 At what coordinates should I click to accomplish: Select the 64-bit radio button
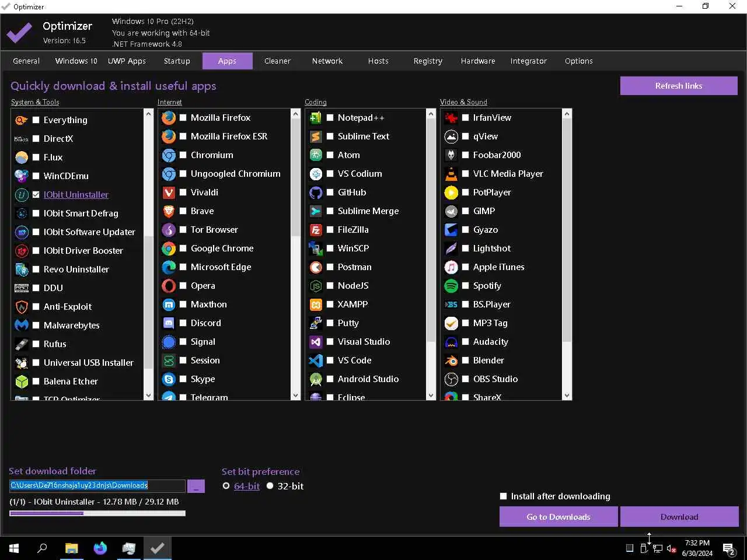click(x=226, y=486)
